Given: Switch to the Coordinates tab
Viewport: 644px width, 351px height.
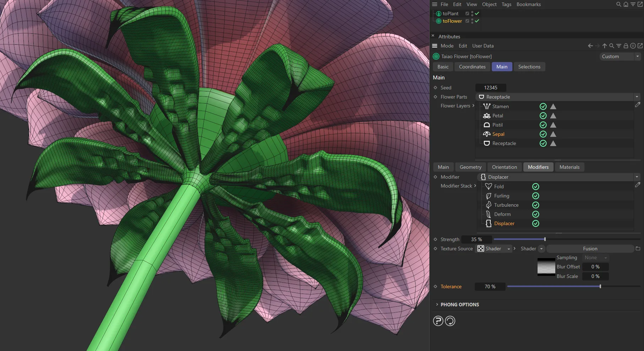Looking at the screenshot, I should [472, 67].
